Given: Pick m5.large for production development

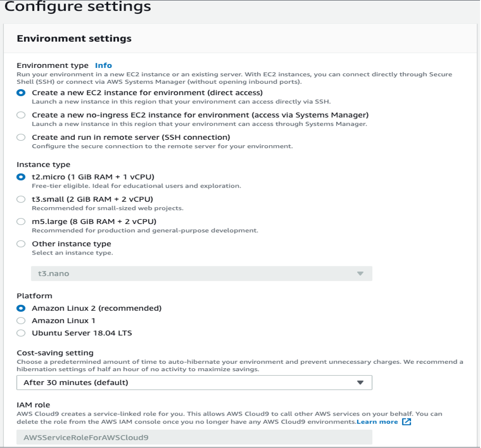Looking at the screenshot, I should [x=21, y=221].
